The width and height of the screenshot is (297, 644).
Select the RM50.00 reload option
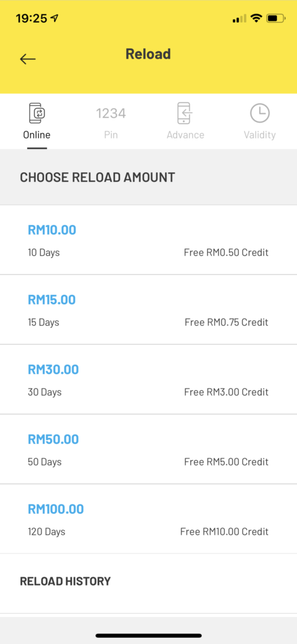point(148,449)
